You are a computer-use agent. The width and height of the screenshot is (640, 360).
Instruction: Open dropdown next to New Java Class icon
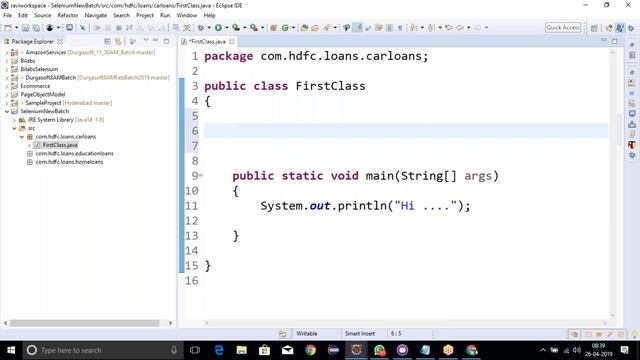coord(293,28)
